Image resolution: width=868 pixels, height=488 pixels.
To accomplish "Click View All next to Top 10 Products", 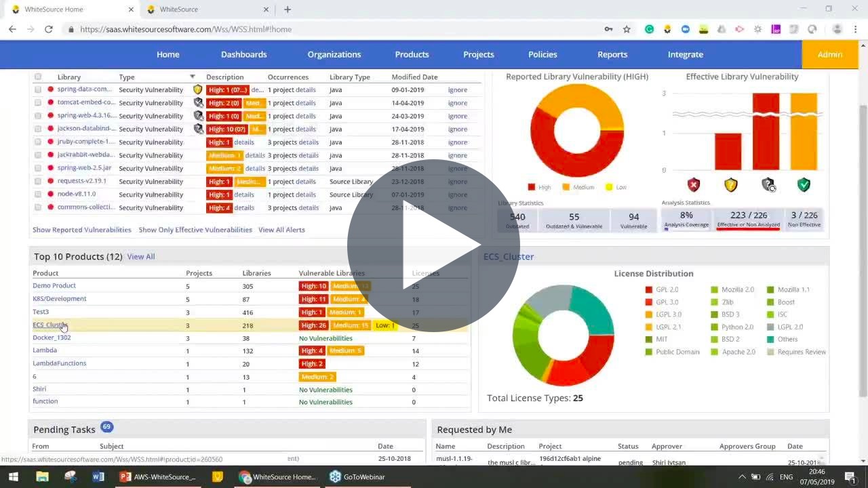I will click(x=141, y=257).
